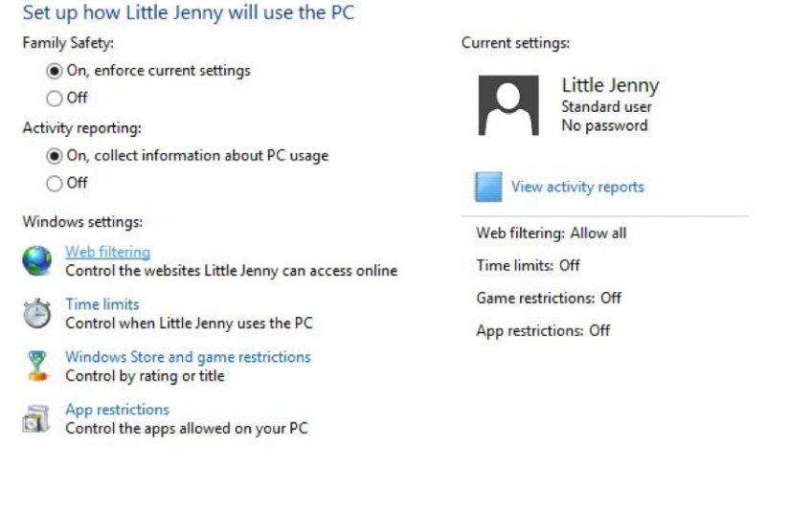Click the App restrictions icon
The height and width of the screenshot is (513, 812).
tap(37, 418)
